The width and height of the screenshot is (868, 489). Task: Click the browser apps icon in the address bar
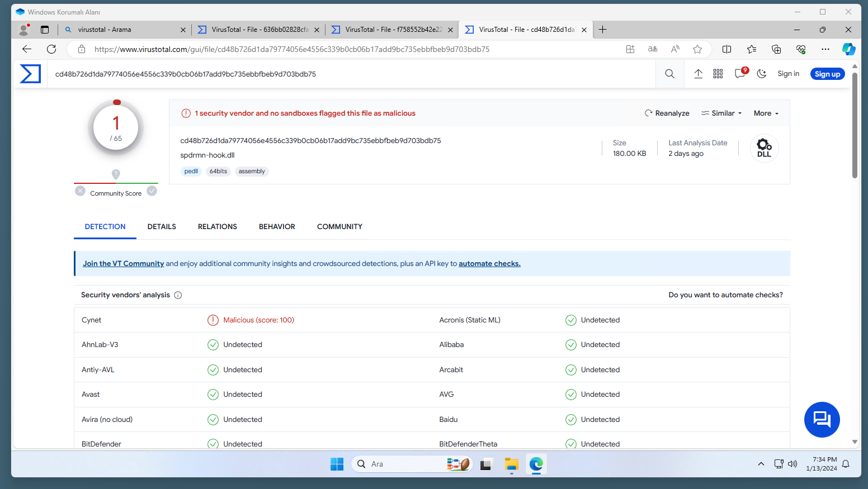click(630, 49)
